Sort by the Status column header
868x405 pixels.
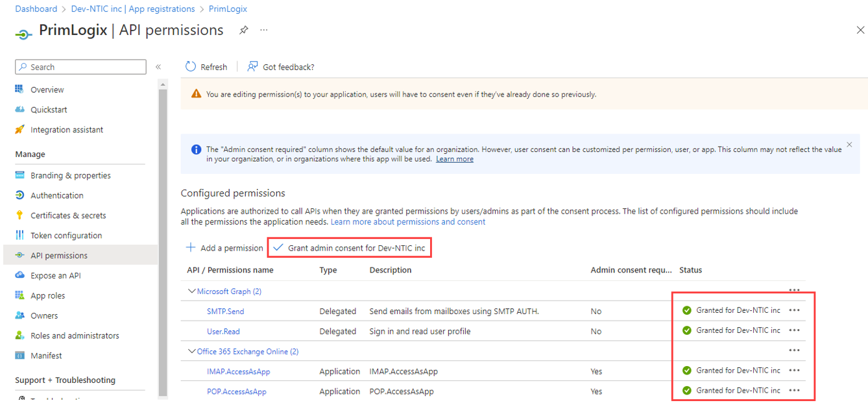(x=690, y=270)
